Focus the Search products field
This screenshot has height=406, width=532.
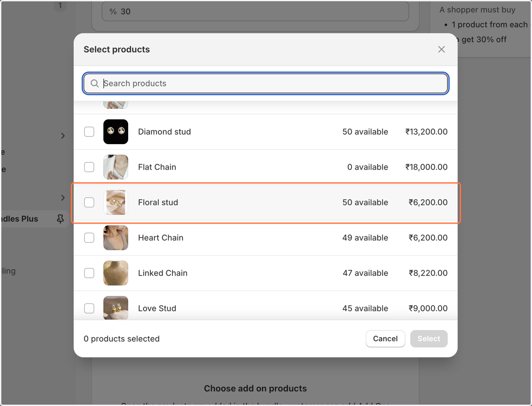[x=266, y=83]
